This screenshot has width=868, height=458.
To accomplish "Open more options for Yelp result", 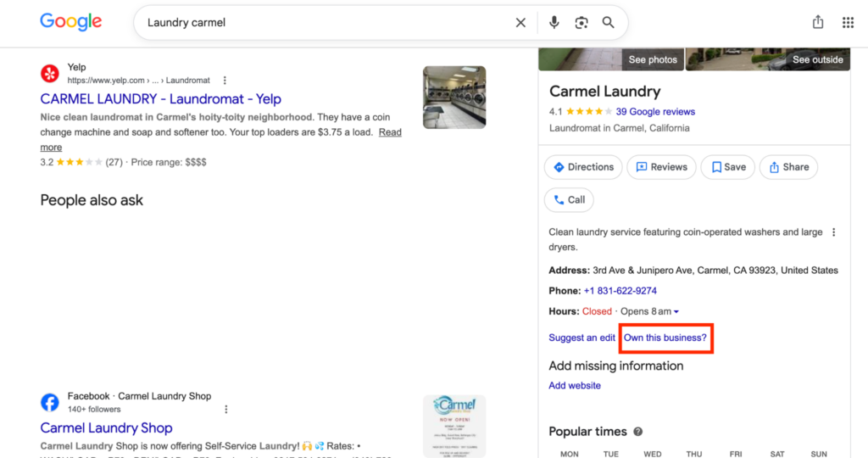I will (225, 81).
